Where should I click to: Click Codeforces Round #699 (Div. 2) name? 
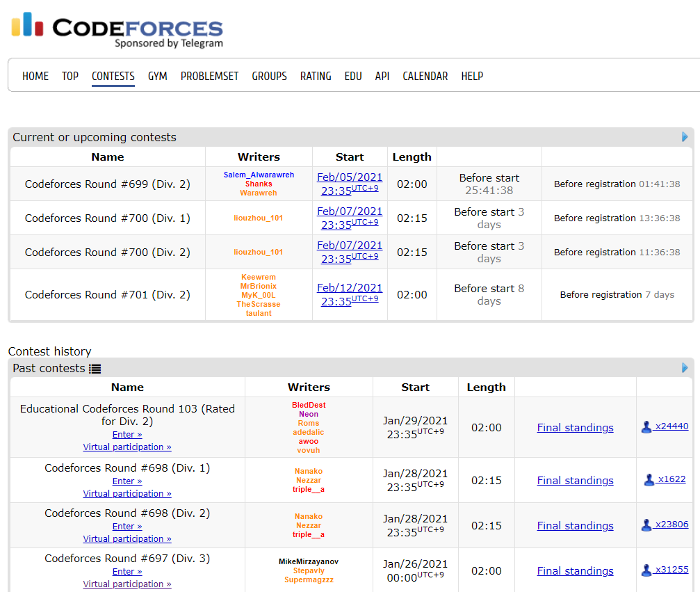click(108, 184)
